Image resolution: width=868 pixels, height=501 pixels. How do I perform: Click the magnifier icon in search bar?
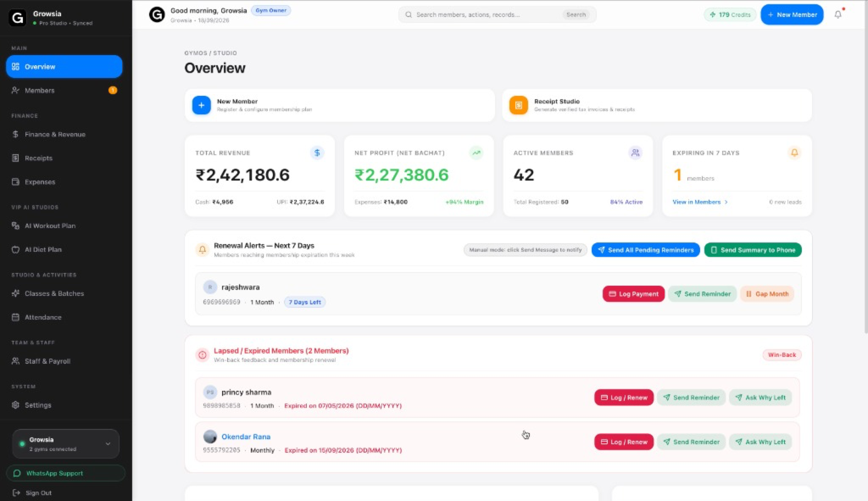click(x=408, y=15)
